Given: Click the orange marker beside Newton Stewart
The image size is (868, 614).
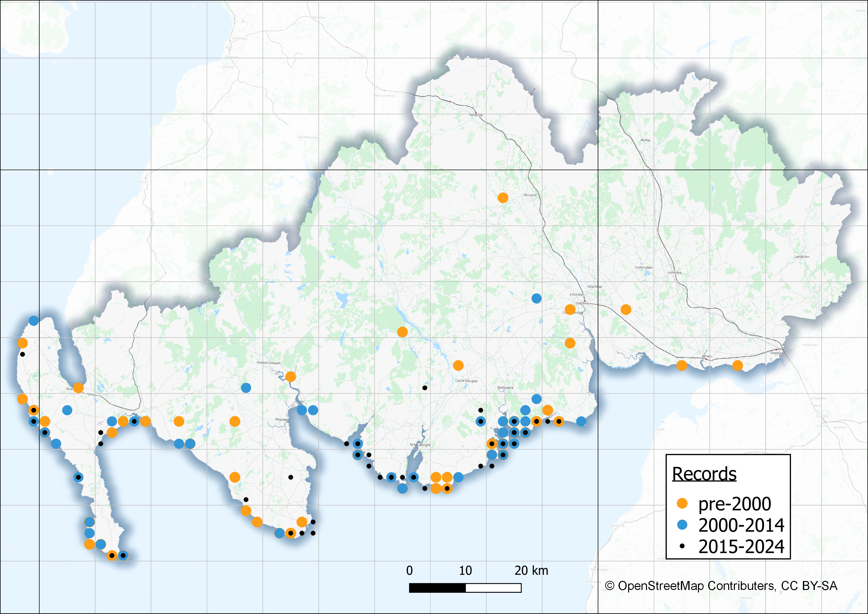Looking at the screenshot, I should (x=290, y=377).
